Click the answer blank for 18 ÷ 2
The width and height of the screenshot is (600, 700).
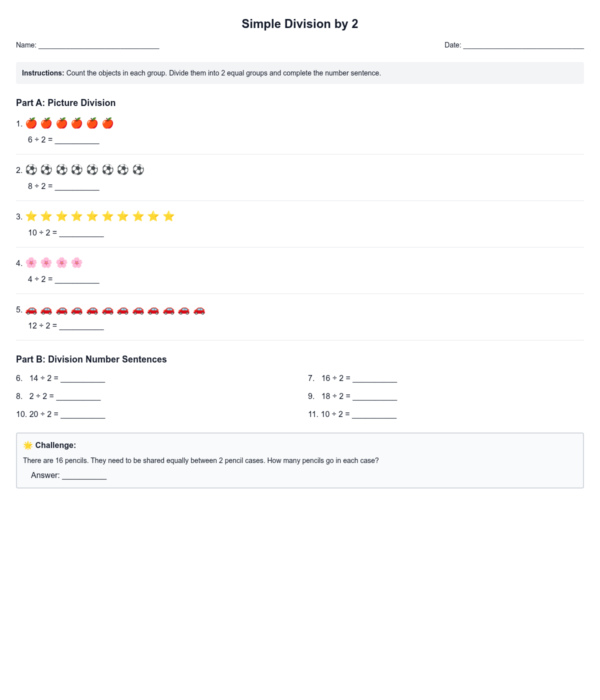374,396
